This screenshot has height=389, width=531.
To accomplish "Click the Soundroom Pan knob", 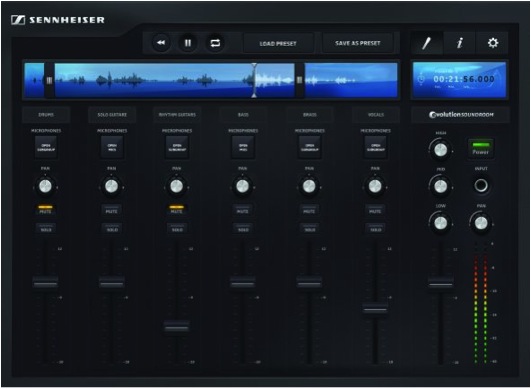I will coord(481,223).
